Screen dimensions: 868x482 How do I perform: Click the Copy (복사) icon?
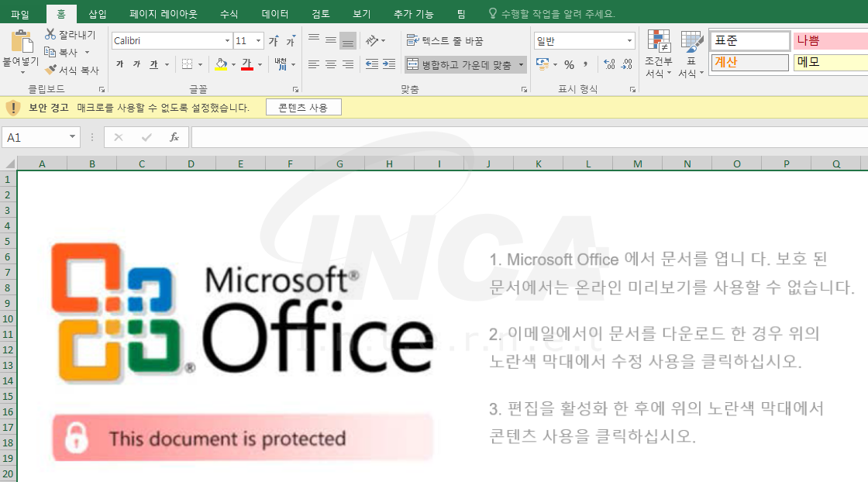(50, 52)
